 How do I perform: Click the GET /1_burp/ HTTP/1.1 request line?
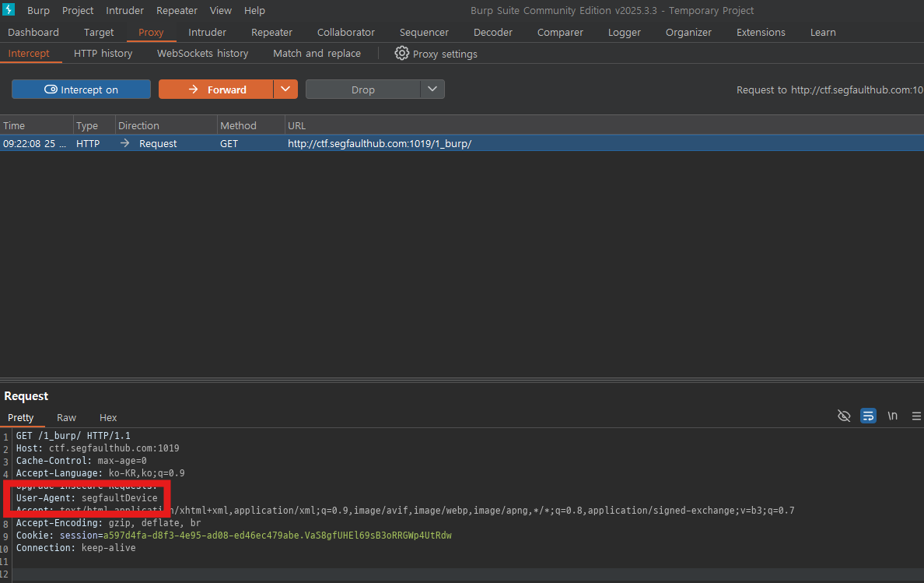(73, 436)
